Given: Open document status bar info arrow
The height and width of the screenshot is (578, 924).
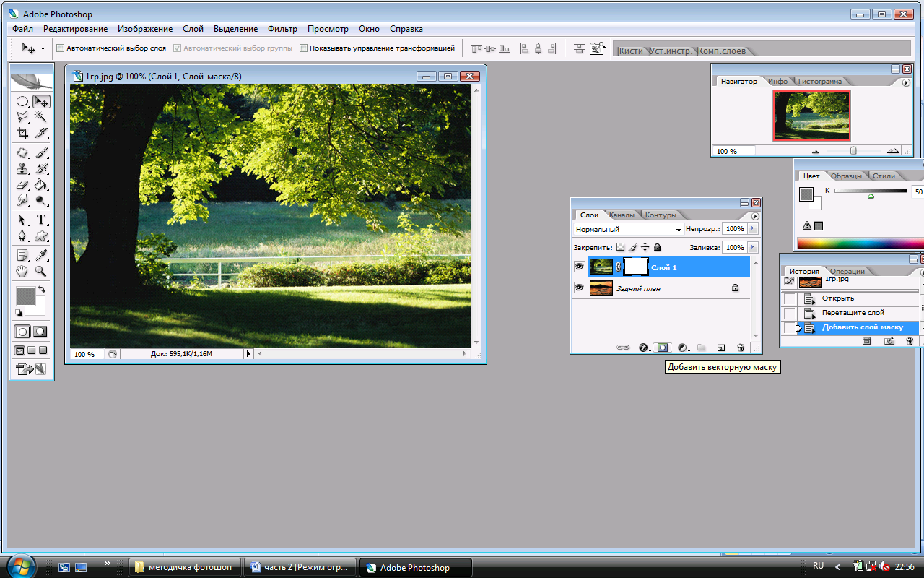Looking at the screenshot, I should pyautogui.click(x=249, y=354).
